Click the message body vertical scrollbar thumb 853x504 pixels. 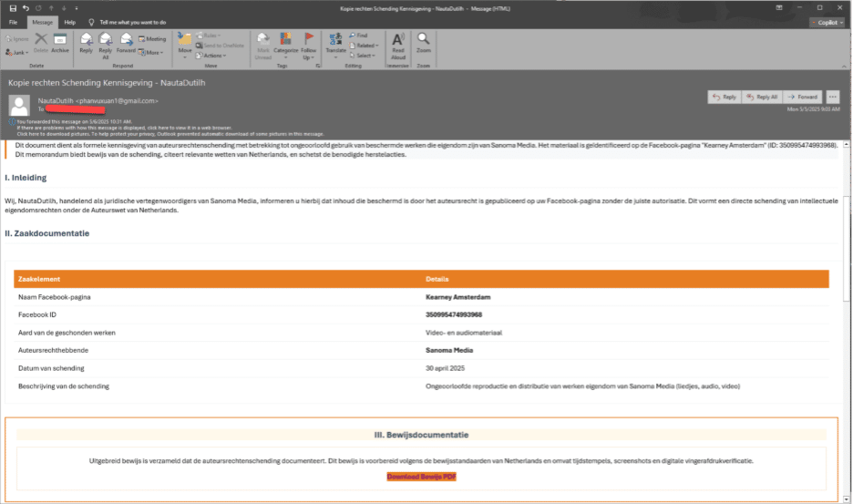tap(847, 248)
